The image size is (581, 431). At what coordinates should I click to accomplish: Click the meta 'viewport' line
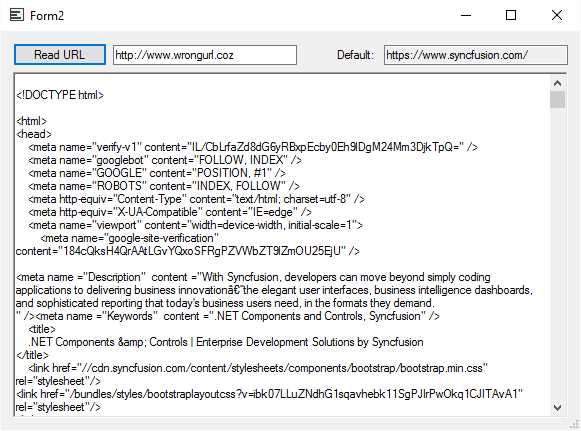point(195,225)
